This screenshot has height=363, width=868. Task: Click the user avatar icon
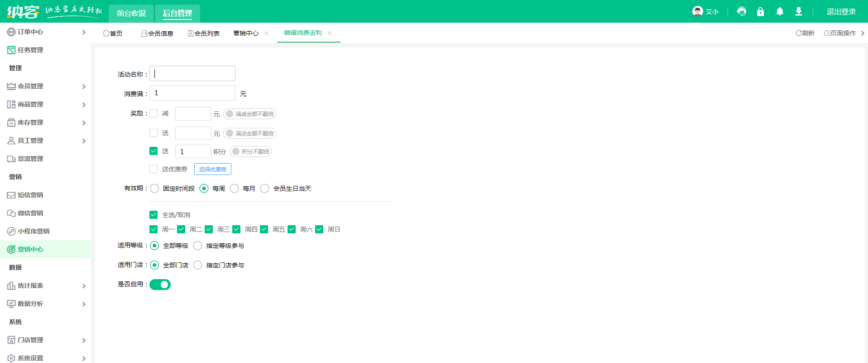pos(697,11)
